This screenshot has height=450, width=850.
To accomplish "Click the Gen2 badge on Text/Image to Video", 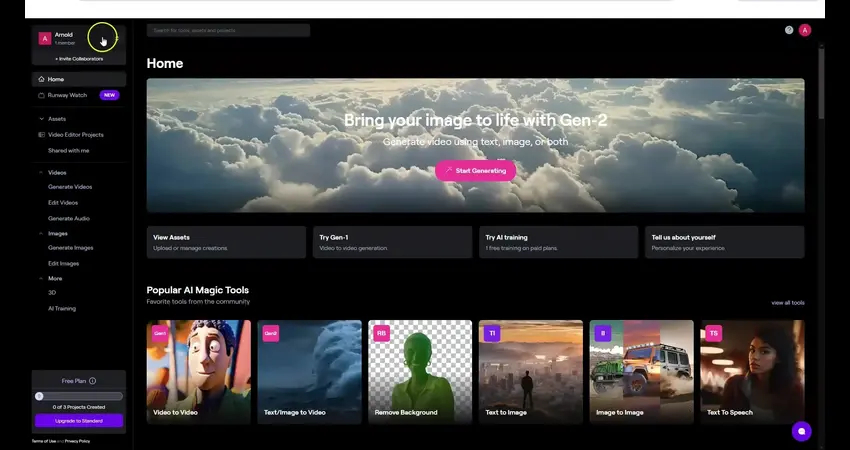I will tap(271, 333).
